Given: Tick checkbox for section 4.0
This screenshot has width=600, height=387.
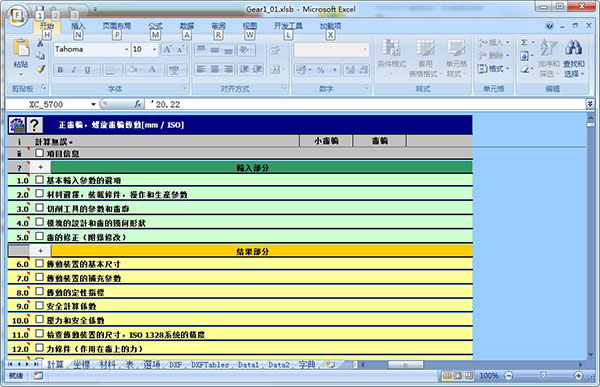Looking at the screenshot, I should pos(39,222).
